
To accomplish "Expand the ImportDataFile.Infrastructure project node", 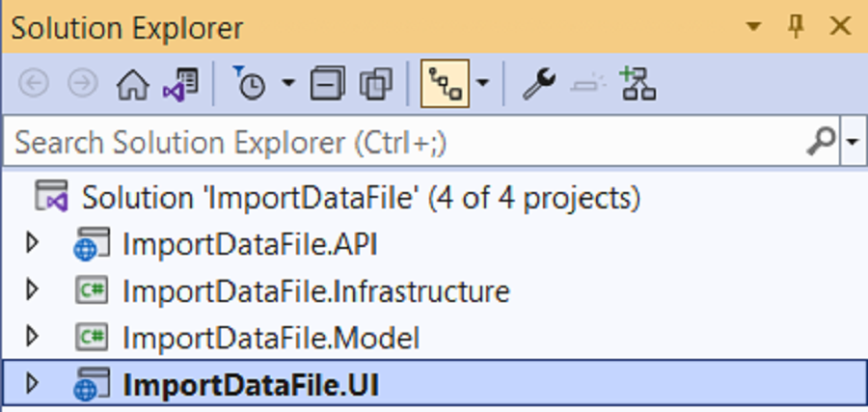I will [33, 289].
